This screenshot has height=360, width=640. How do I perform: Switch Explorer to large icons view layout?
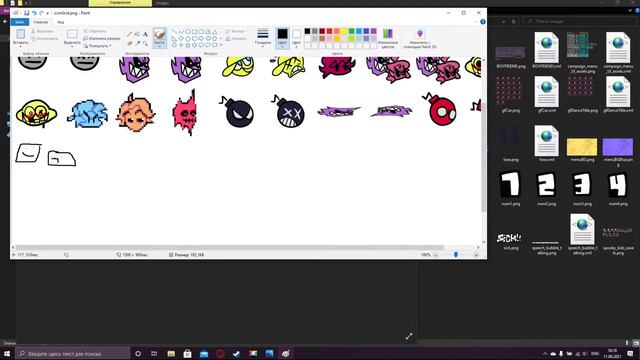(636, 343)
